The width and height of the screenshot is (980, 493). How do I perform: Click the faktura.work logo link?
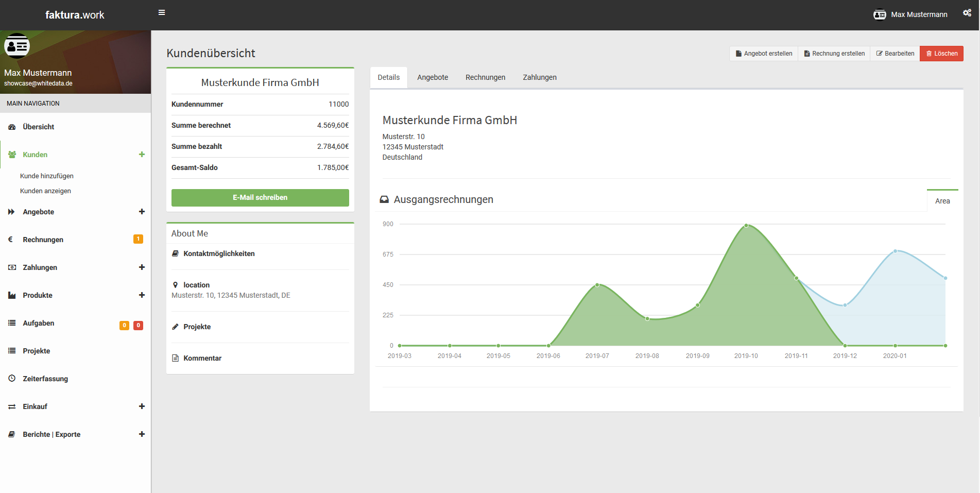(x=75, y=15)
